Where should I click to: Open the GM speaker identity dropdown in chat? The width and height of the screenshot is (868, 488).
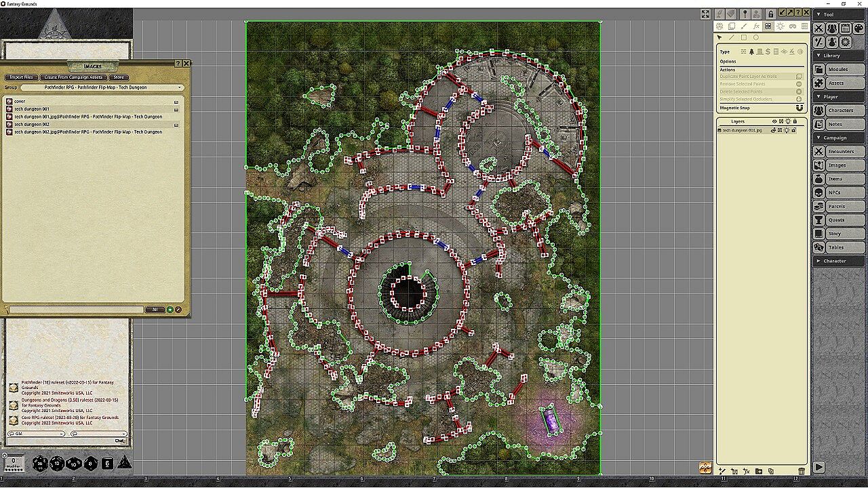pyautogui.click(x=37, y=434)
